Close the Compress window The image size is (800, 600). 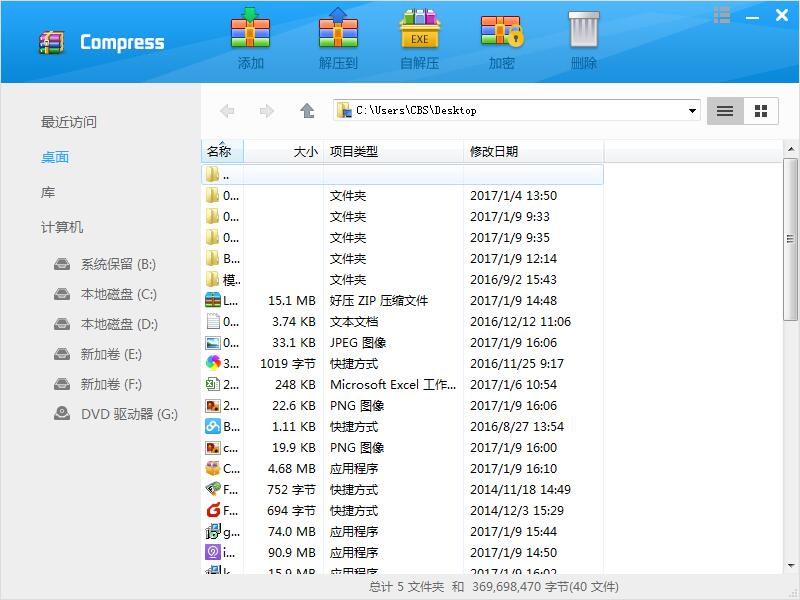782,15
